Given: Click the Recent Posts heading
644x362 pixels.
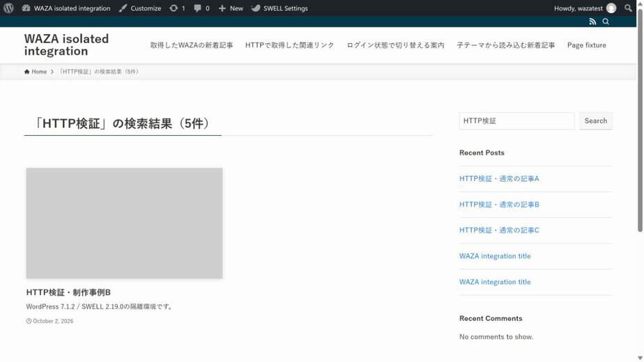Looking at the screenshot, I should coord(482,152).
